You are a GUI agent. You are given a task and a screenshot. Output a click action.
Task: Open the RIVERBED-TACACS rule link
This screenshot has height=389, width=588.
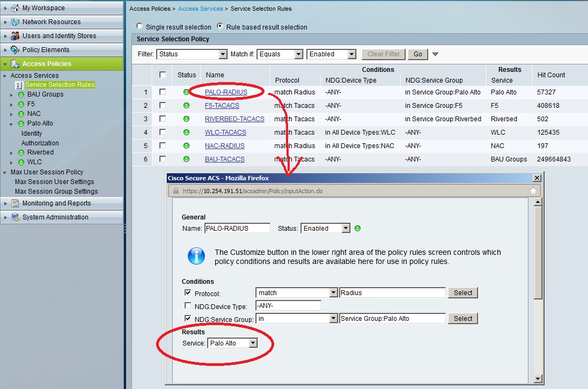click(x=234, y=119)
